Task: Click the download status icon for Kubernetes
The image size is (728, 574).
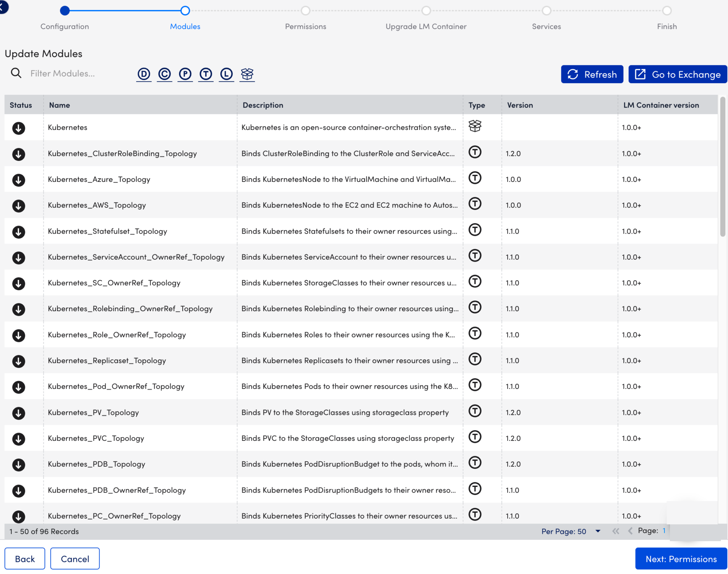Action: (18, 128)
